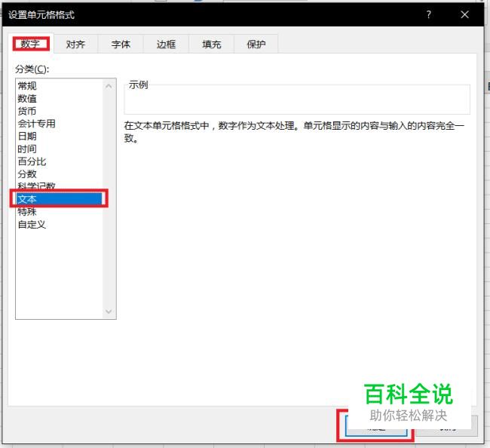
Task: Choose 特殊 category
Action: (60, 212)
